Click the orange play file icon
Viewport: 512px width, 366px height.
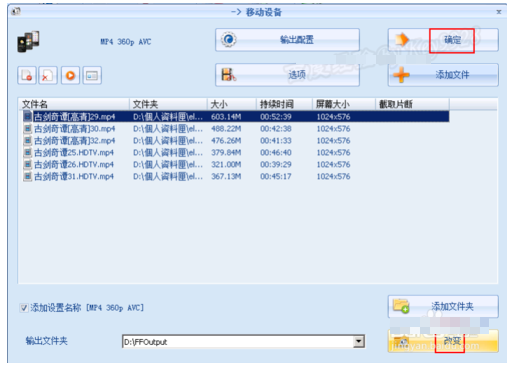[70, 75]
